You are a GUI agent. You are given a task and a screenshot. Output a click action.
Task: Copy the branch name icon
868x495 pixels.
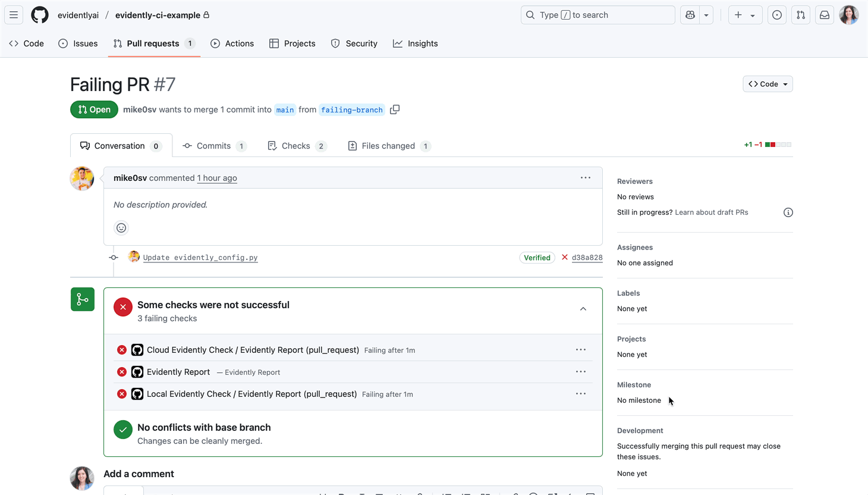(395, 109)
